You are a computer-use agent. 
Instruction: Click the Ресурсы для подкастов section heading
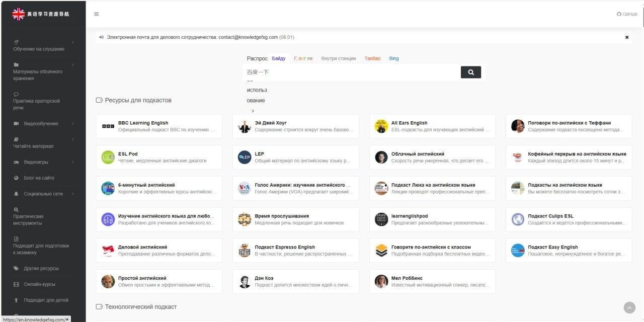pyautogui.click(x=138, y=100)
